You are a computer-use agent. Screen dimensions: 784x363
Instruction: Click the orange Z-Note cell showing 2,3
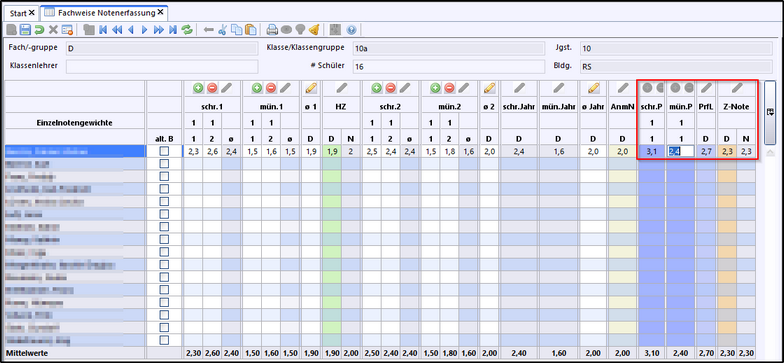[x=727, y=151]
